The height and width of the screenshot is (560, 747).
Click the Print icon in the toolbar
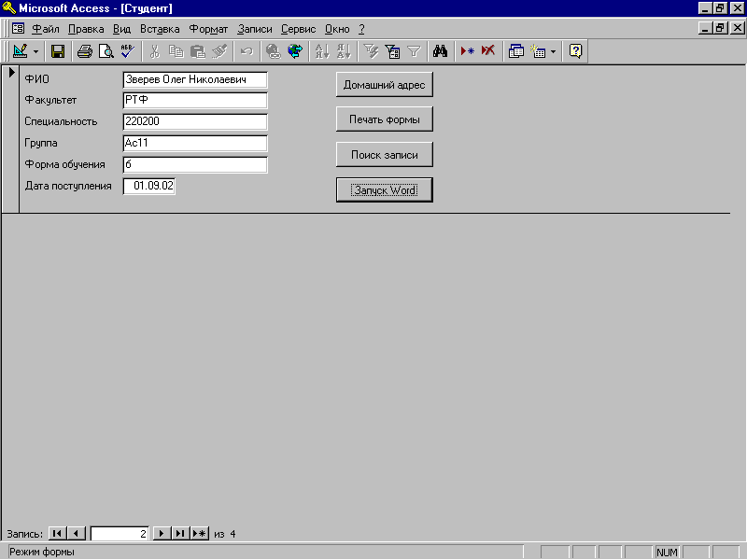pyautogui.click(x=85, y=51)
